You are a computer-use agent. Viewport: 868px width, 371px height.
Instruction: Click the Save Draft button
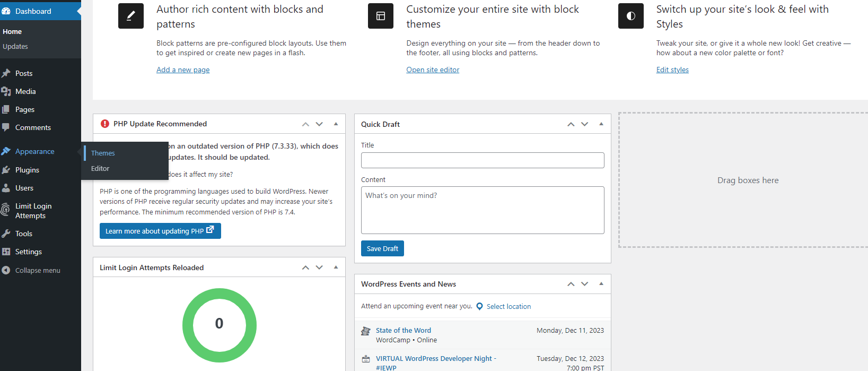pos(382,248)
